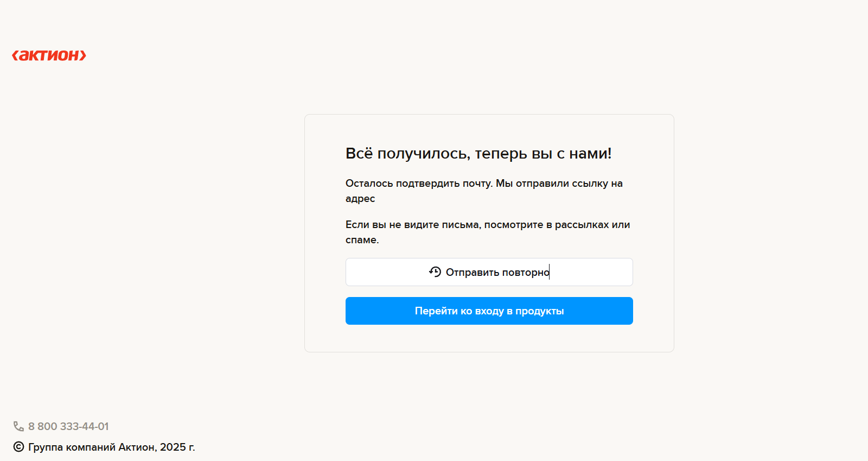Click phone number 8 800 333-44-01
The image size is (868, 461).
pyautogui.click(x=68, y=426)
